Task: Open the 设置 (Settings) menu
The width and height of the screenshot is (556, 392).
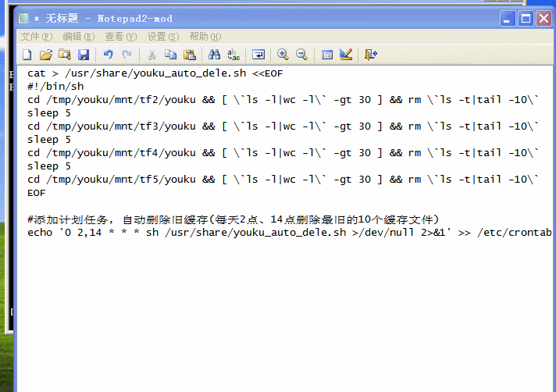Action: pyautogui.click(x=163, y=37)
